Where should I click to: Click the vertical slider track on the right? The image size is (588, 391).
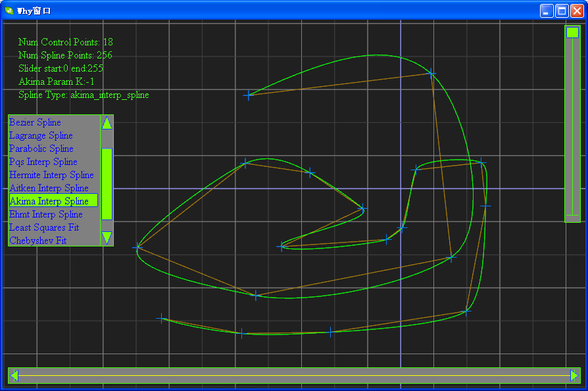(572, 124)
